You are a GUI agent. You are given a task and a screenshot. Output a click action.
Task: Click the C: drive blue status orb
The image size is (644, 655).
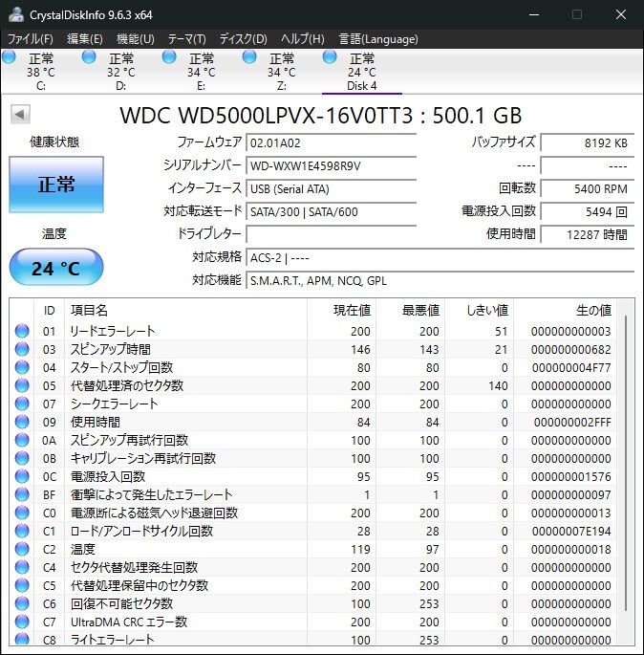coord(9,56)
